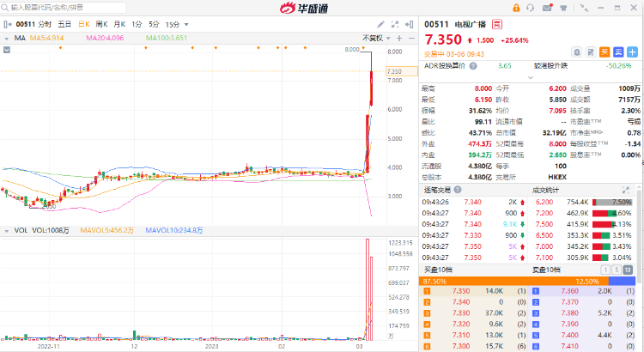Click the red 完 badge beside stock name
The image size is (644, 352).
tap(497, 25)
